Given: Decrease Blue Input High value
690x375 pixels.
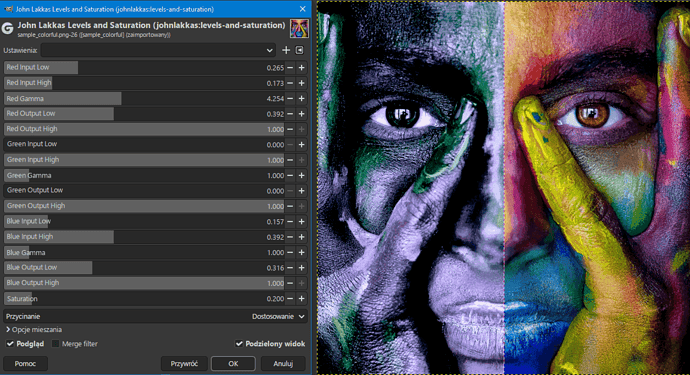Looking at the screenshot, I should pos(290,237).
